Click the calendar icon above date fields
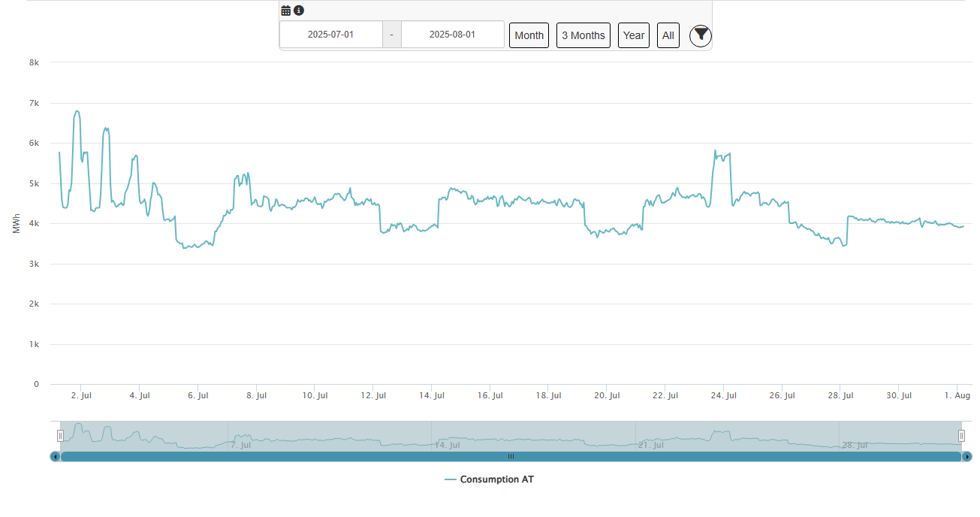The image size is (980, 517). click(285, 11)
